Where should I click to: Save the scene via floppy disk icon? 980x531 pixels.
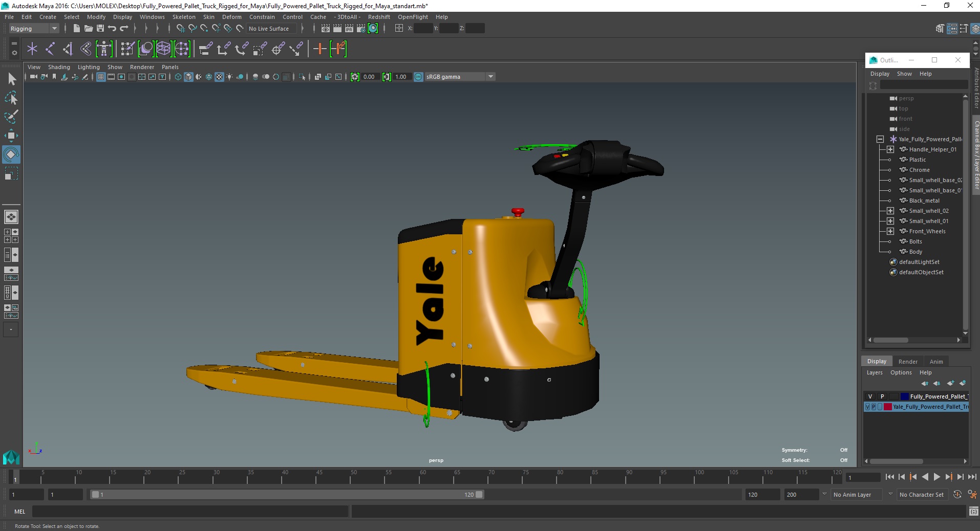[x=100, y=29]
